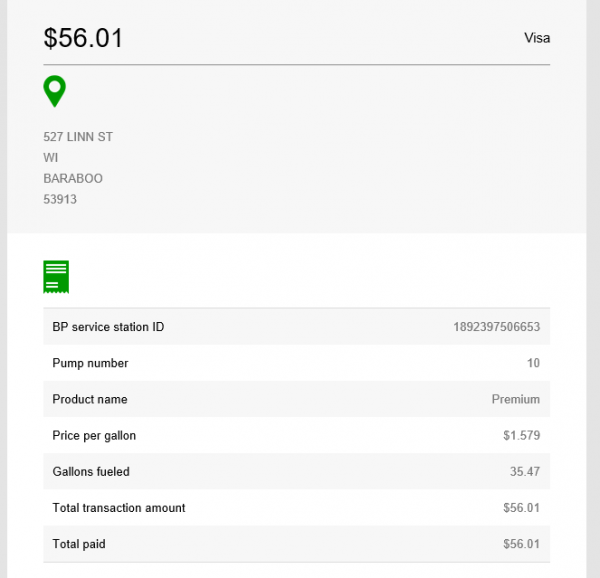
Task: Click the 527 LINN ST address line
Action: (x=78, y=136)
